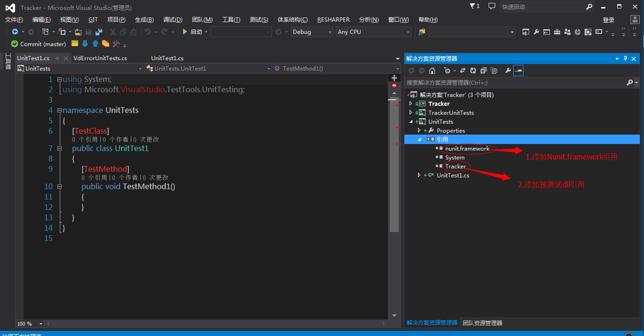Click the feedback speech bubble icon

coord(491,6)
